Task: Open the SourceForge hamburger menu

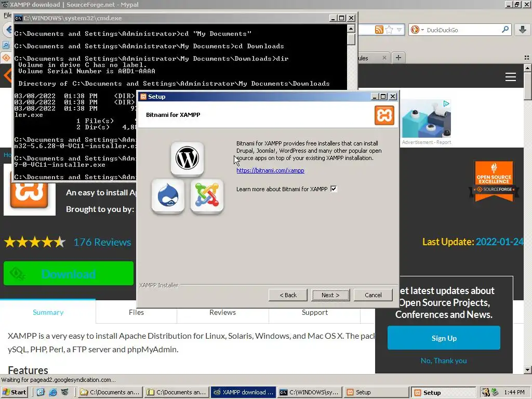Action: pos(511,77)
